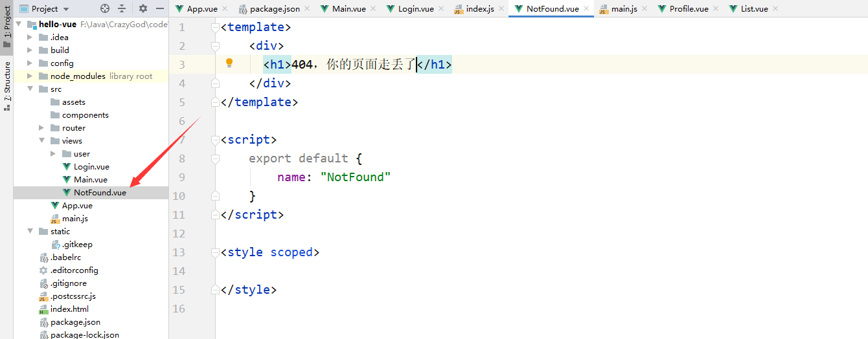Collapse the views folder
The width and height of the screenshot is (868, 339).
click(x=41, y=140)
